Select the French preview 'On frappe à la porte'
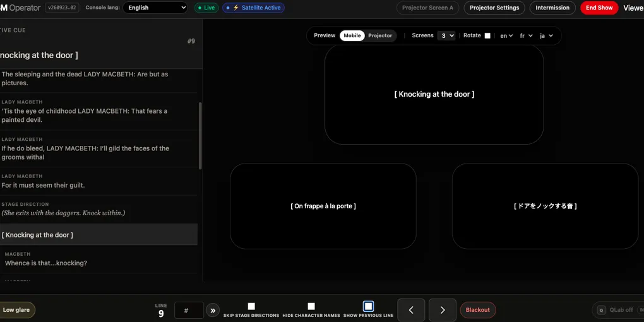The image size is (644, 322). 323,206
